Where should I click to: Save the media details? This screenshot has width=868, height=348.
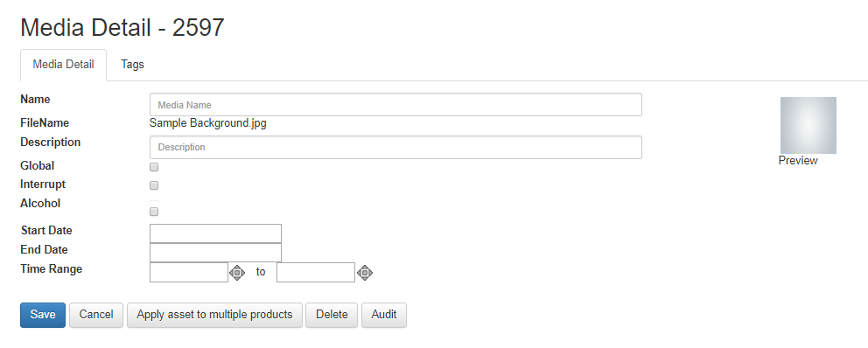(x=43, y=315)
